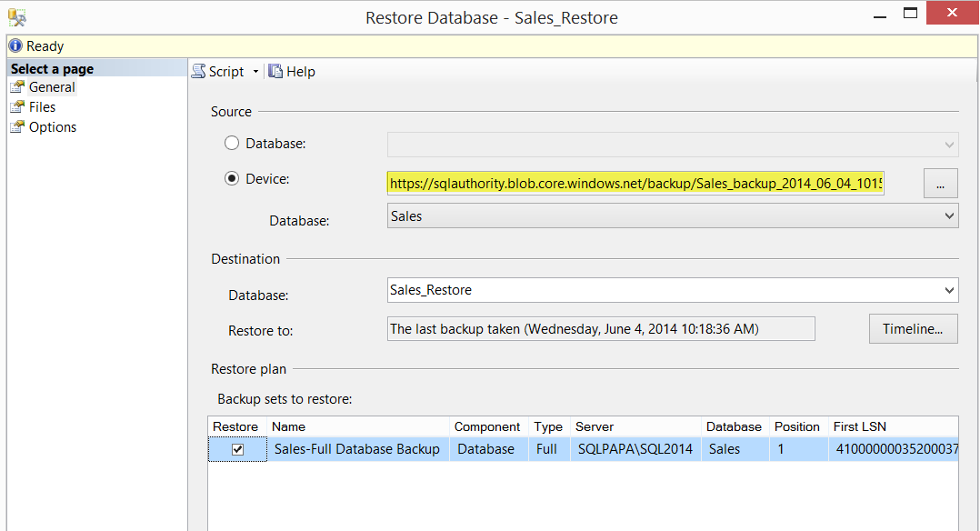Screen dimensions: 980x531
Task: Click the Name column header
Action: pos(358,426)
